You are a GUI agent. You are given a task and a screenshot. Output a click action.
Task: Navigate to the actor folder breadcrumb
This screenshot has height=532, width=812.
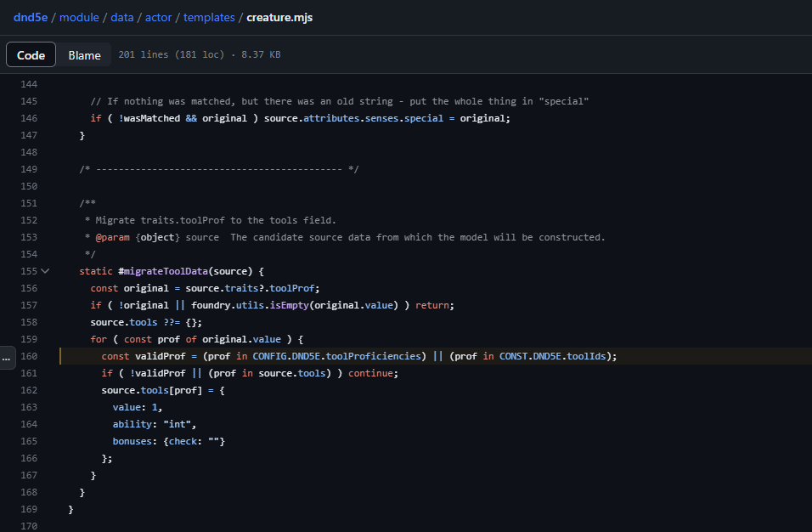(158, 17)
